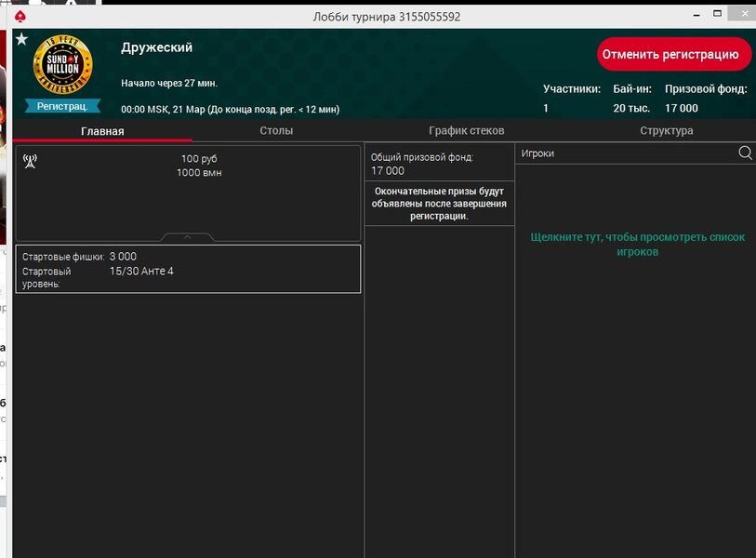
Task: Collapse the tournament info panel chevron
Action: (187, 237)
